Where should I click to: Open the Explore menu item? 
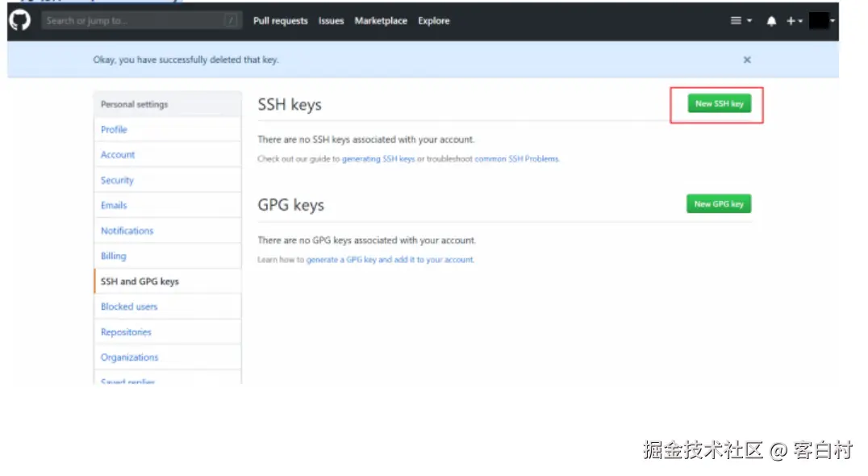click(x=433, y=21)
